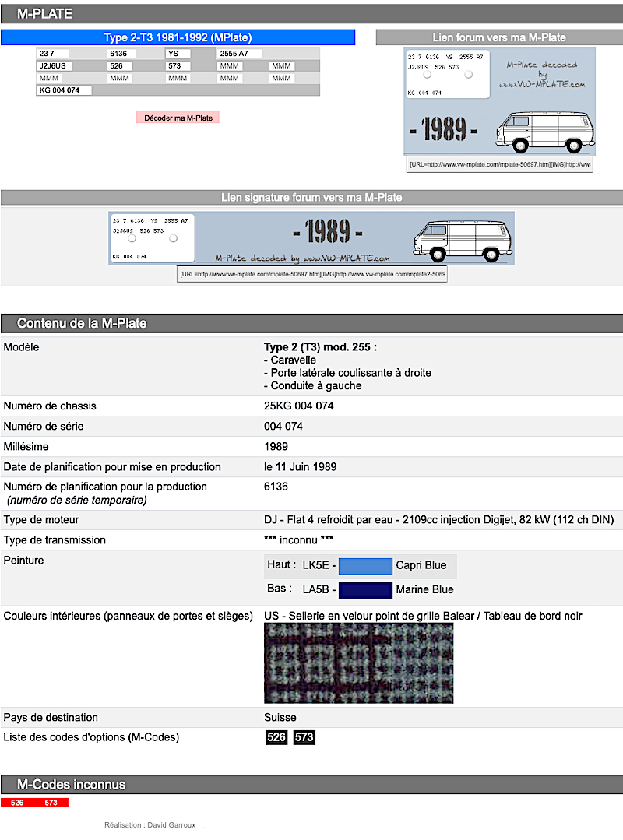This screenshot has width=623, height=840.
Task: Click the 'J2J6US' input field
Action: [x=54, y=66]
